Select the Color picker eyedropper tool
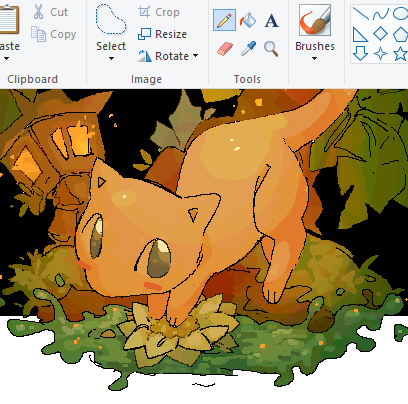Viewport: 408px width, 404px height. coord(248,49)
